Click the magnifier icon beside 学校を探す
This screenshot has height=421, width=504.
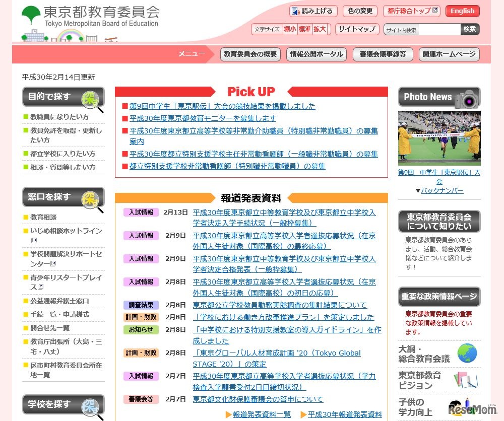(92, 407)
